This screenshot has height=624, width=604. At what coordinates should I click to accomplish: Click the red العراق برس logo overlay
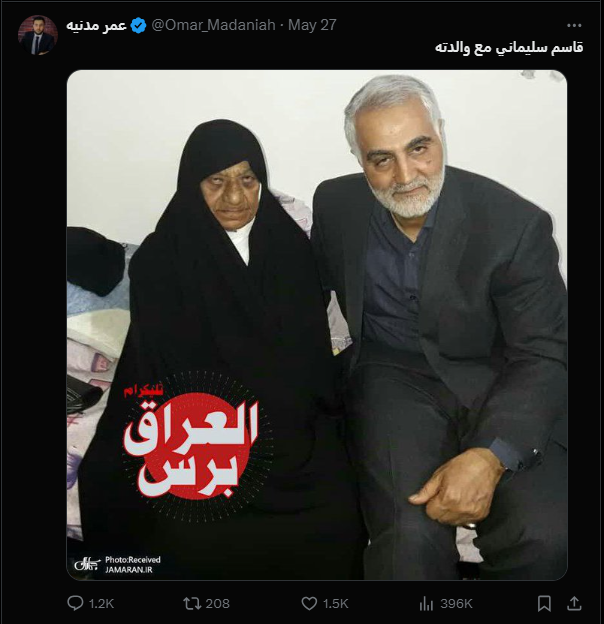[192, 443]
